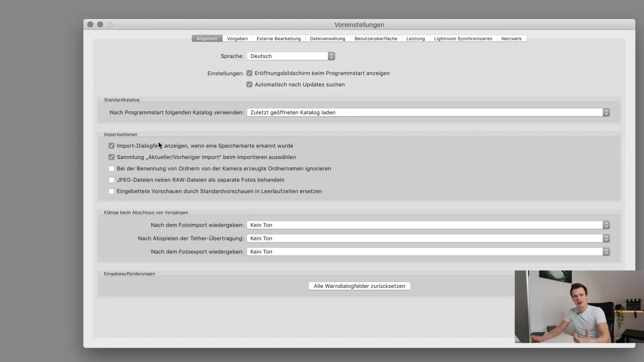Image resolution: width=644 pixels, height=362 pixels.
Task: Select the Netzwerk tab
Action: click(511, 39)
